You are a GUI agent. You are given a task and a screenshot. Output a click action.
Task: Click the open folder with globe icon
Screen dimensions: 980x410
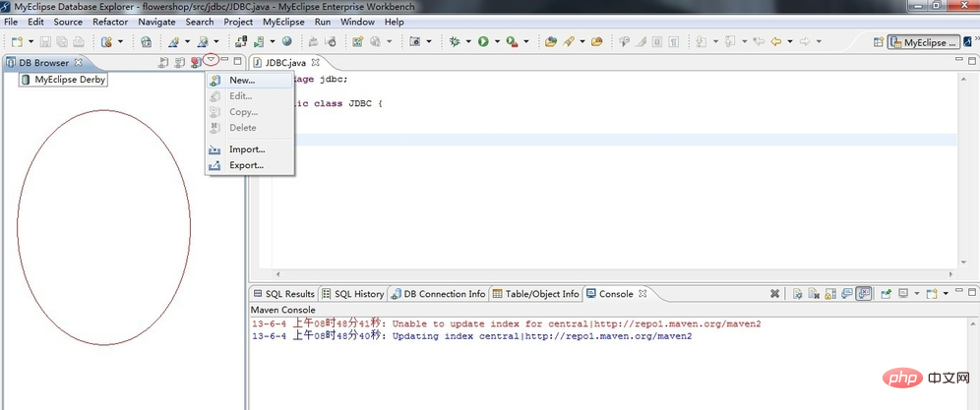[551, 42]
